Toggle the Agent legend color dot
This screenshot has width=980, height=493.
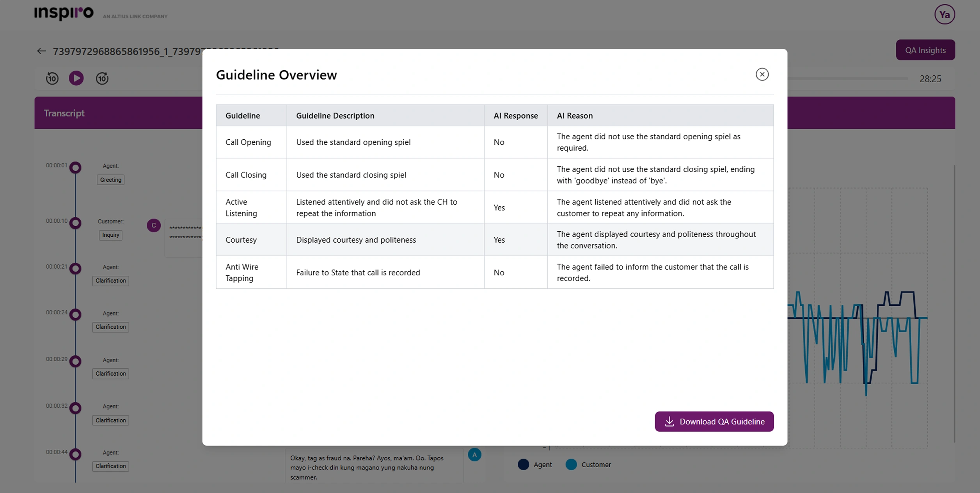[x=524, y=465]
